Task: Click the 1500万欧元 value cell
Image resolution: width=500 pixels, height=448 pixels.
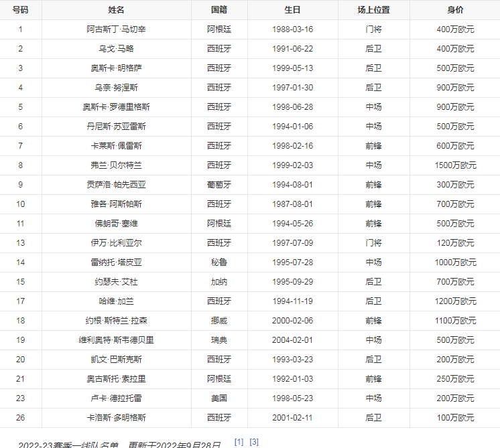Action: [x=455, y=165]
